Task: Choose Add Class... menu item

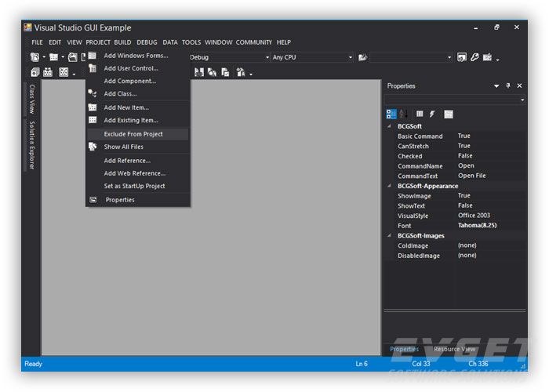Action: click(x=138, y=94)
